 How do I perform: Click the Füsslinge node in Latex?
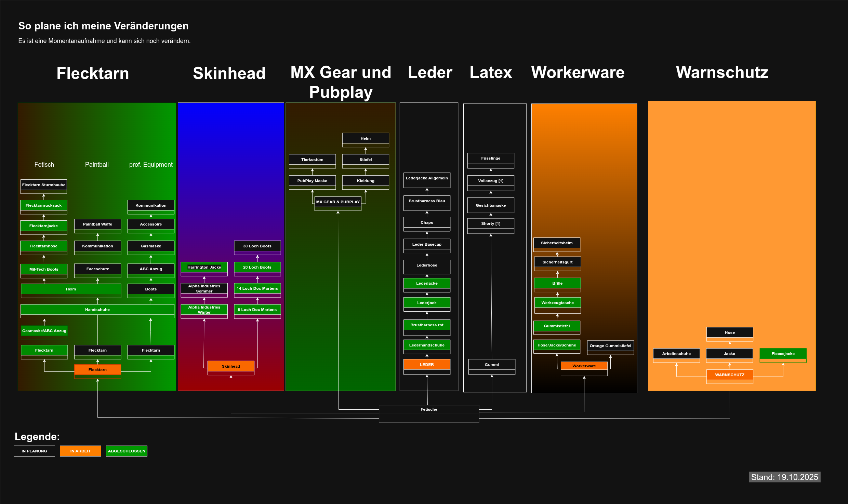point(491,158)
